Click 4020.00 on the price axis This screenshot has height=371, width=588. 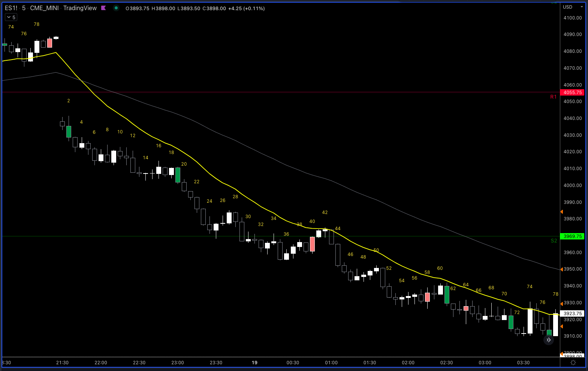573,152
